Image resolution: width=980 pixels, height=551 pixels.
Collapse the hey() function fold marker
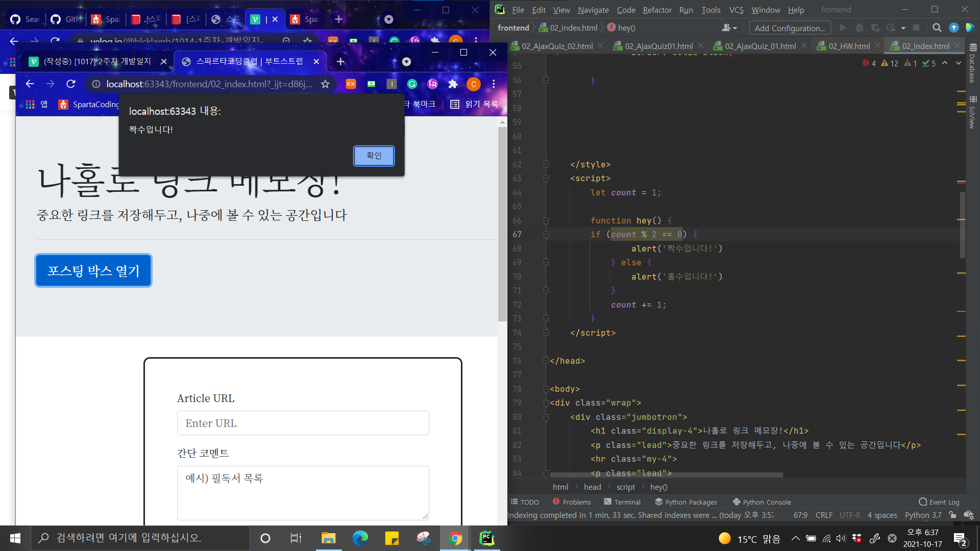coord(546,221)
